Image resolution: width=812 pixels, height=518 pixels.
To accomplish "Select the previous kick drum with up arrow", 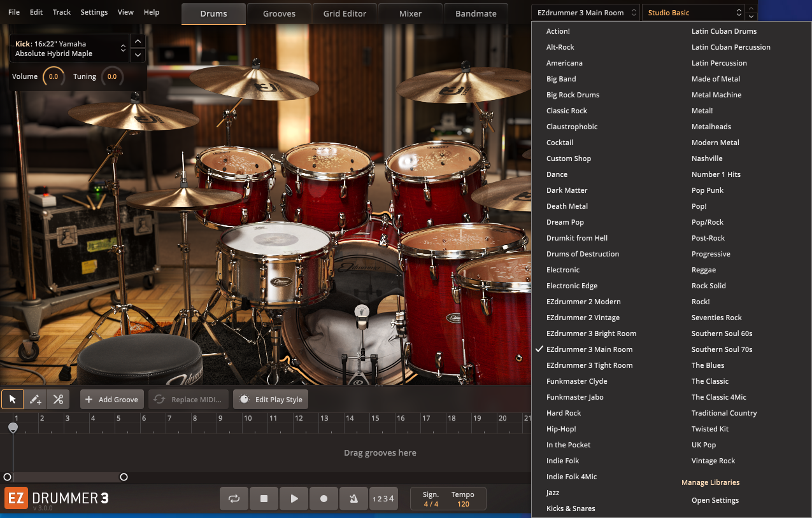I will click(138, 41).
